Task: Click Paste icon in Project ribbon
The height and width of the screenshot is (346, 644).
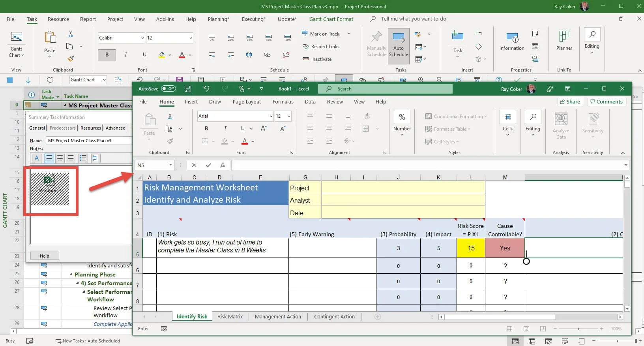Action: pos(50,38)
